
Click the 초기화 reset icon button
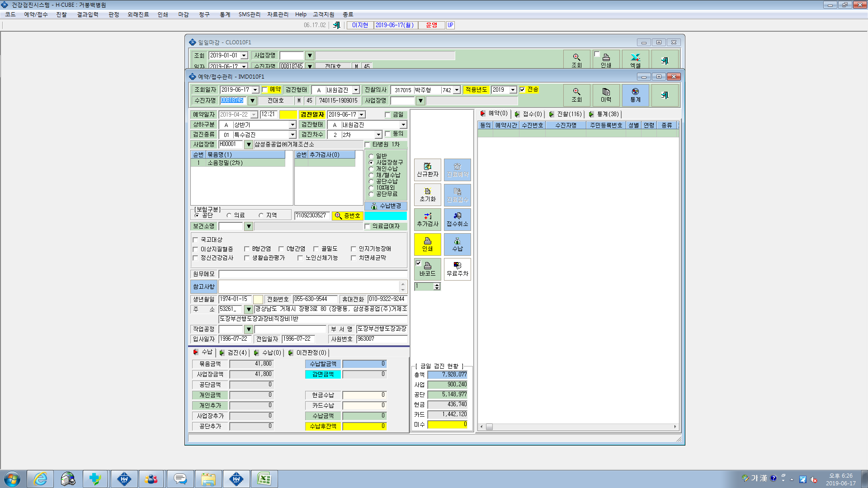pyautogui.click(x=427, y=195)
